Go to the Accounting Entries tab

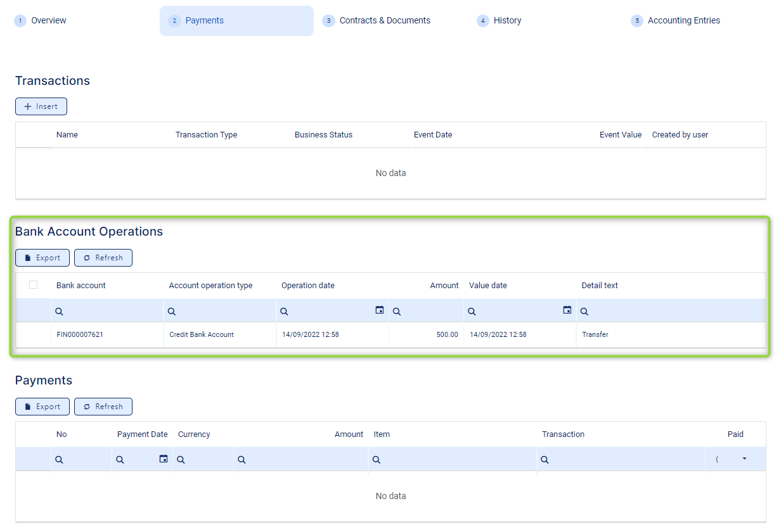click(x=683, y=21)
